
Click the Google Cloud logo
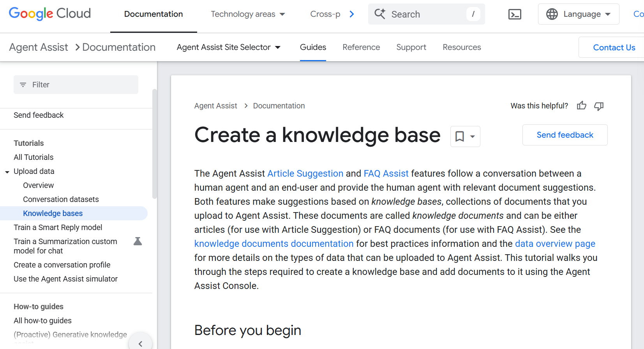coord(50,14)
